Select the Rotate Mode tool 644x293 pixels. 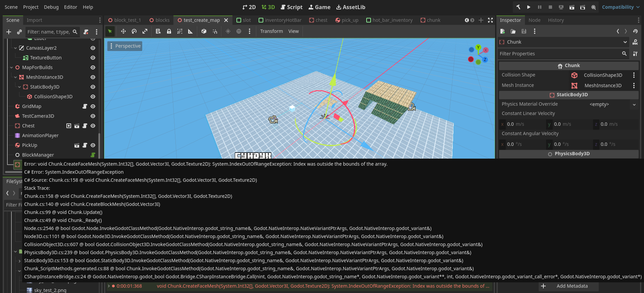point(134,31)
